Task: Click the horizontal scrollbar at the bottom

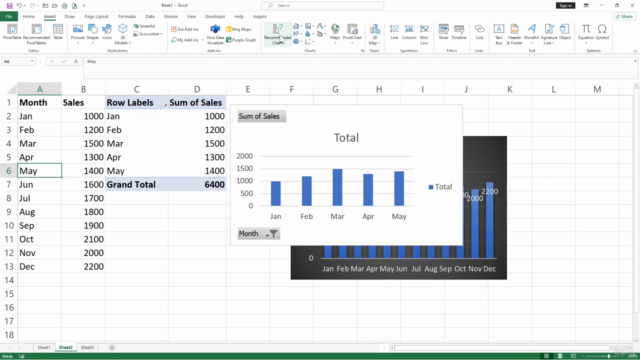Action: point(502,348)
